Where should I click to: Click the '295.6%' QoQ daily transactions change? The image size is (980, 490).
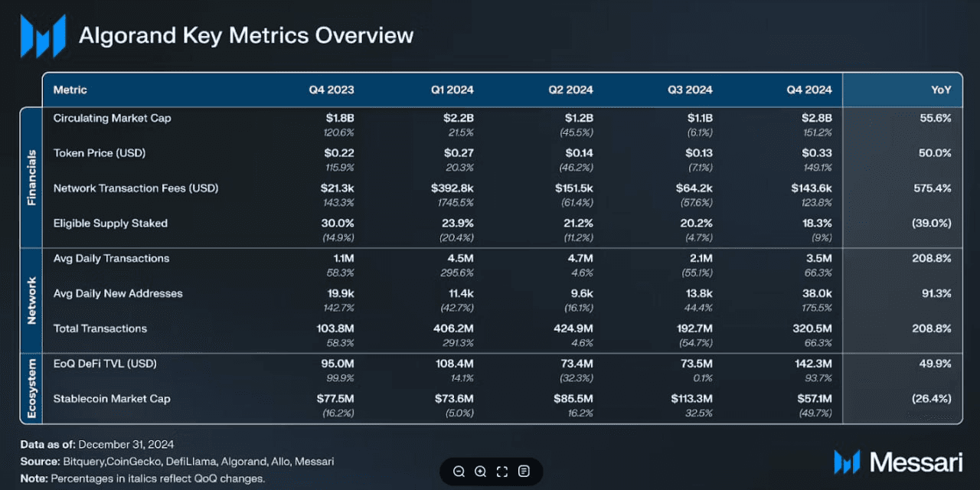point(456,273)
